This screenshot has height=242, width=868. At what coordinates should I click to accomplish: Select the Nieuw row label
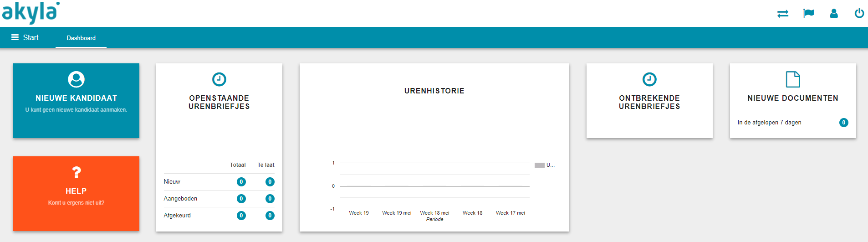172,181
